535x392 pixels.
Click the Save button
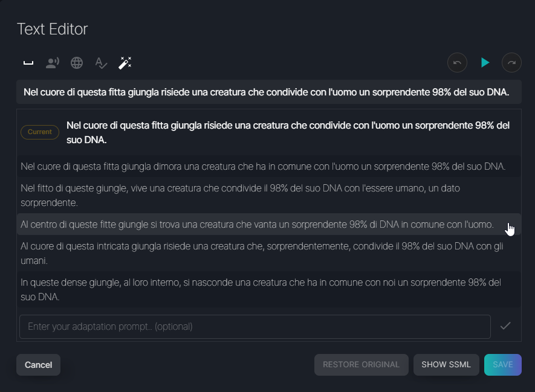coord(502,365)
